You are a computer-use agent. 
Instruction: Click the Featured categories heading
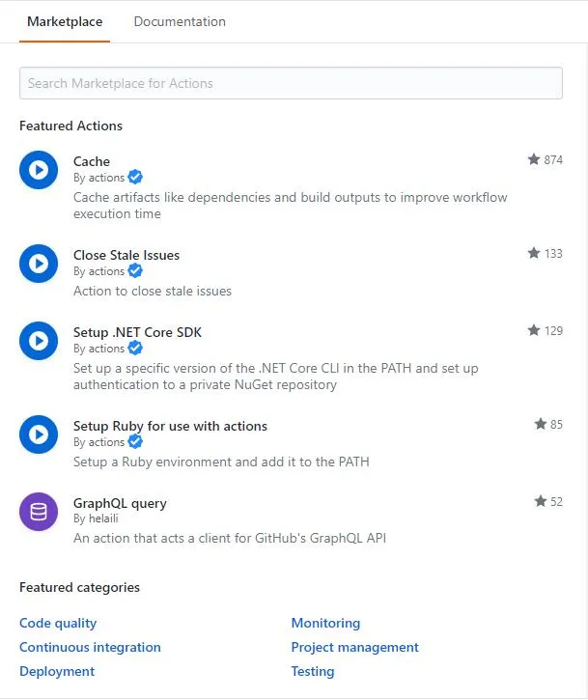(79, 587)
